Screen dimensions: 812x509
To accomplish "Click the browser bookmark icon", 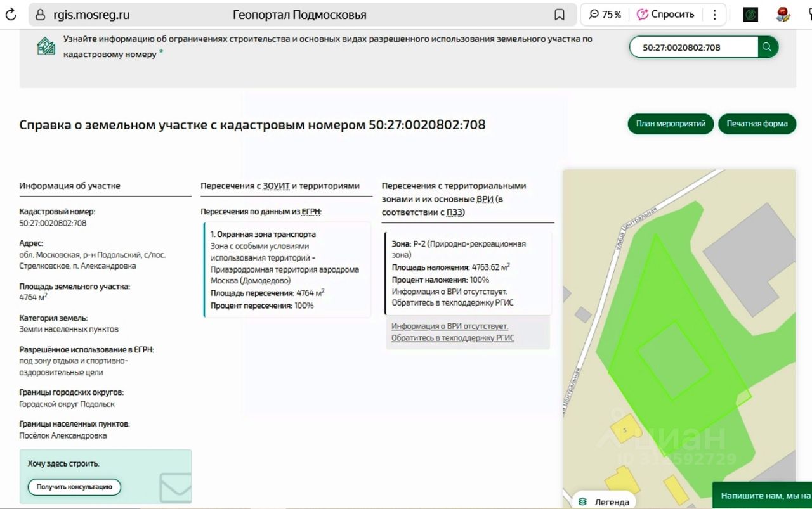I will pos(560,15).
